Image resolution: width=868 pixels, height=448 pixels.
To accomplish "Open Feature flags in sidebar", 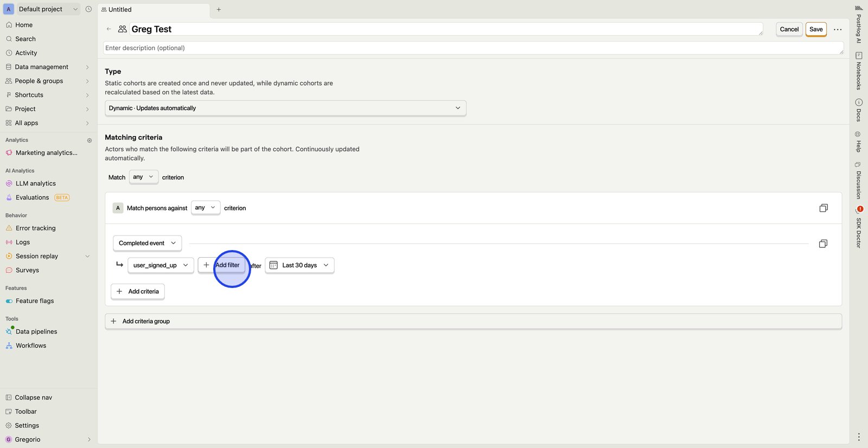I will 35,301.
